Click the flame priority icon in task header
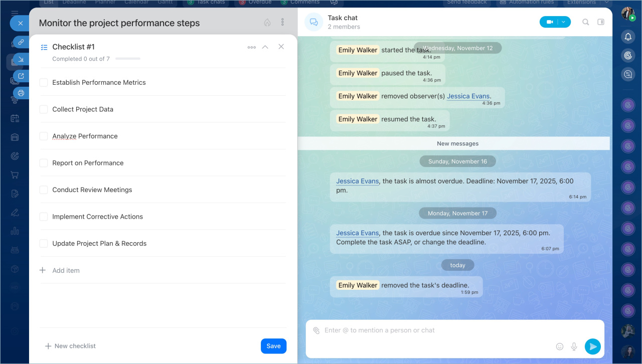642x364 pixels. pos(267,23)
